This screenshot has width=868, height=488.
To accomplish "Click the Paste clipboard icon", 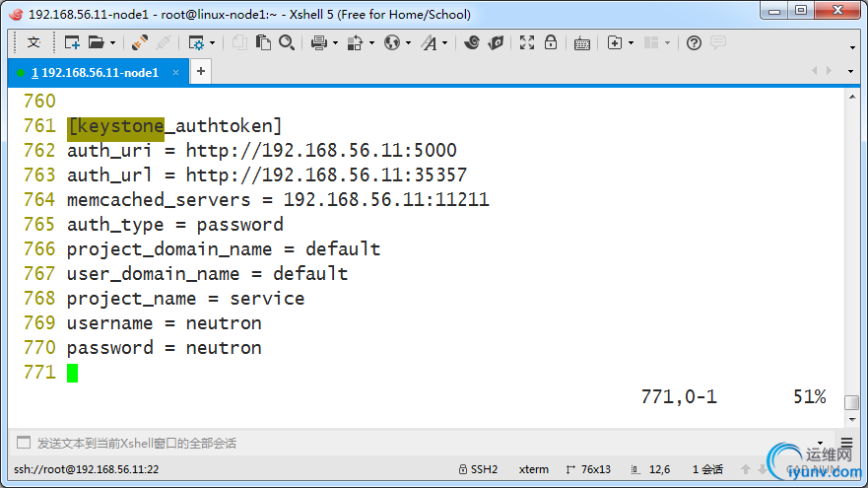I will point(263,42).
